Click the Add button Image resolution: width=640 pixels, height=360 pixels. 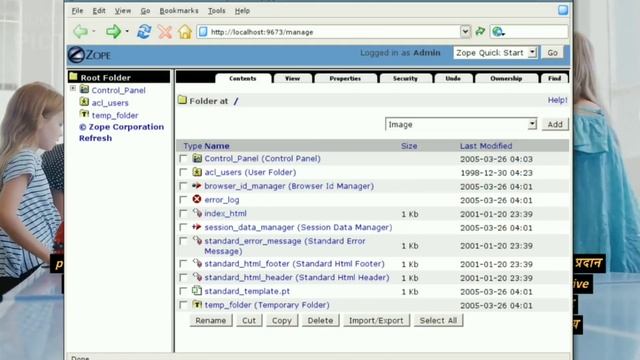coord(555,124)
